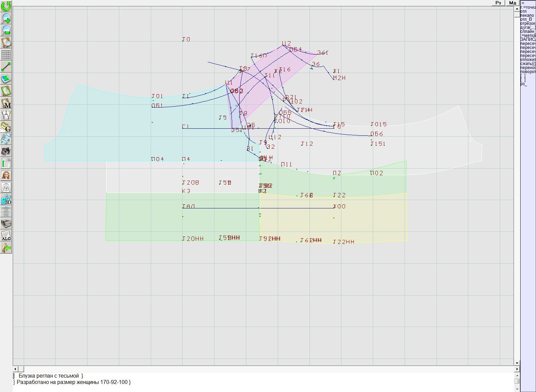This screenshot has width=536, height=392.
Task: Click the canvas vertical scrollbar down arrow
Action: pos(517,363)
